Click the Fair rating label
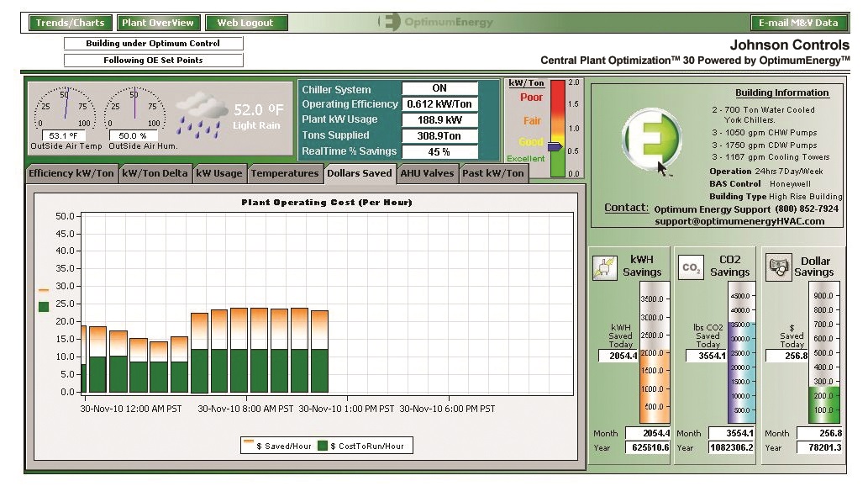 532,120
